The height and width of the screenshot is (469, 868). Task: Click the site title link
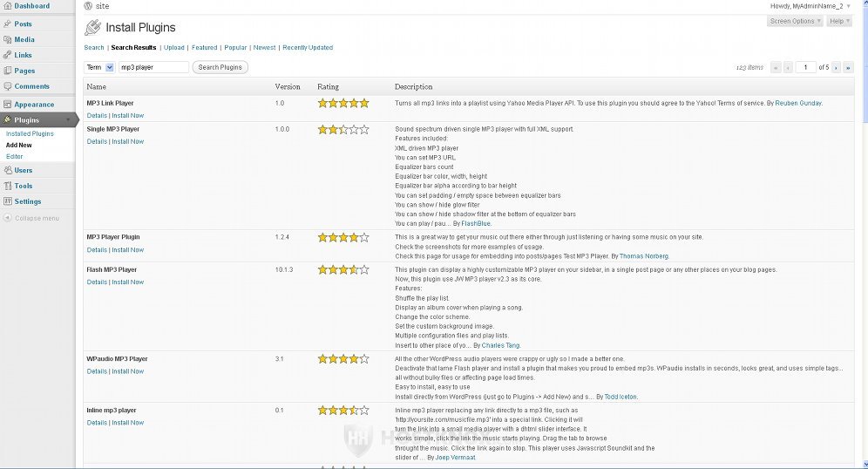point(103,6)
